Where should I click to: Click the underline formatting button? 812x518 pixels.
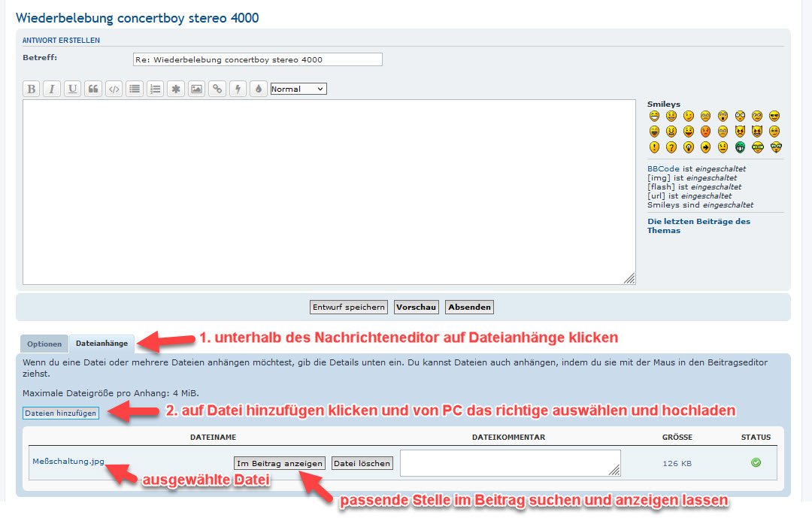coord(72,89)
